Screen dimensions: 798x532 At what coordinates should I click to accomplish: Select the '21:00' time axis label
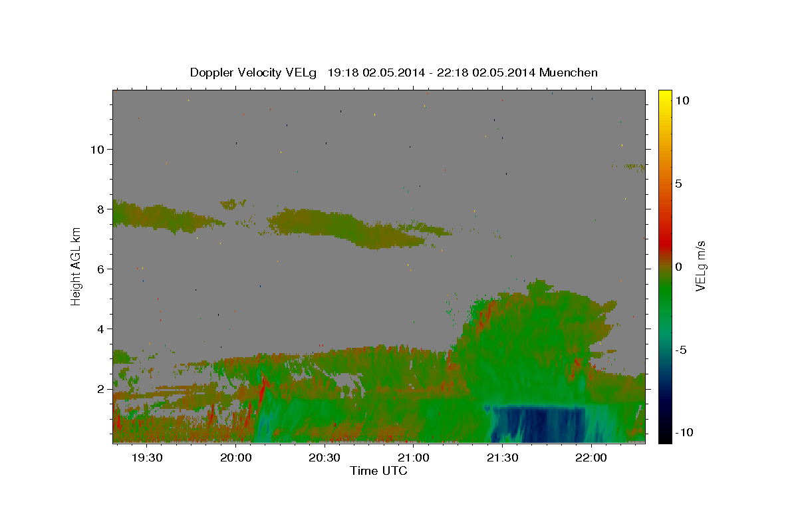[413, 458]
